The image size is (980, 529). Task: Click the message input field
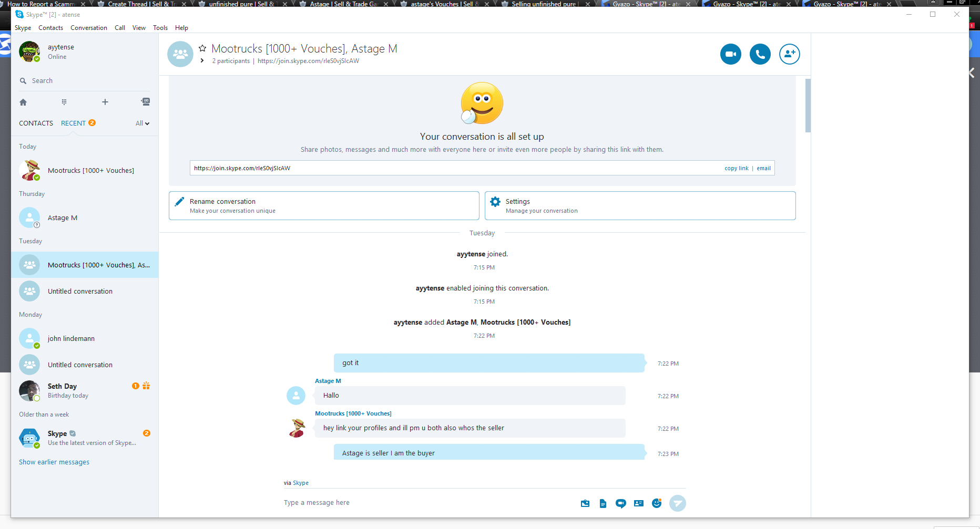point(426,503)
